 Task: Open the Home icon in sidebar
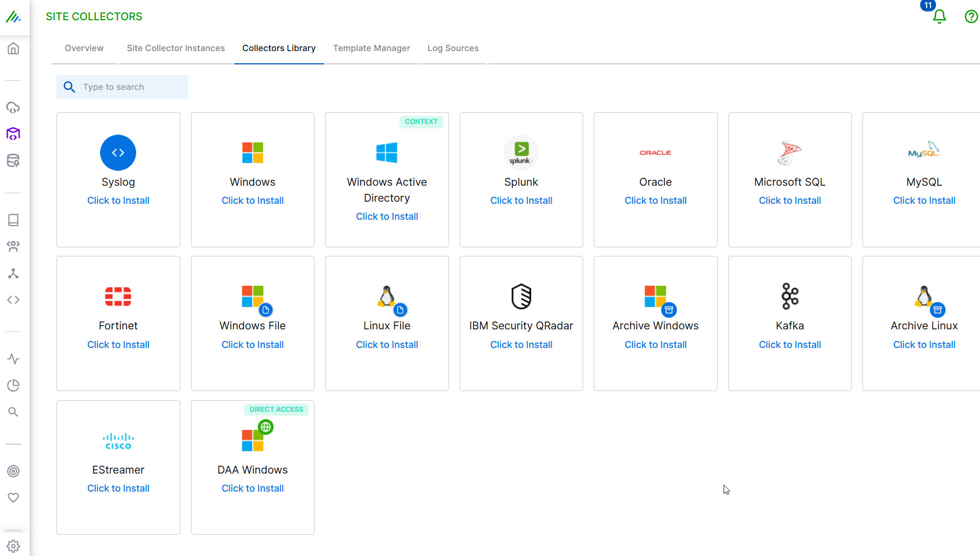click(13, 48)
